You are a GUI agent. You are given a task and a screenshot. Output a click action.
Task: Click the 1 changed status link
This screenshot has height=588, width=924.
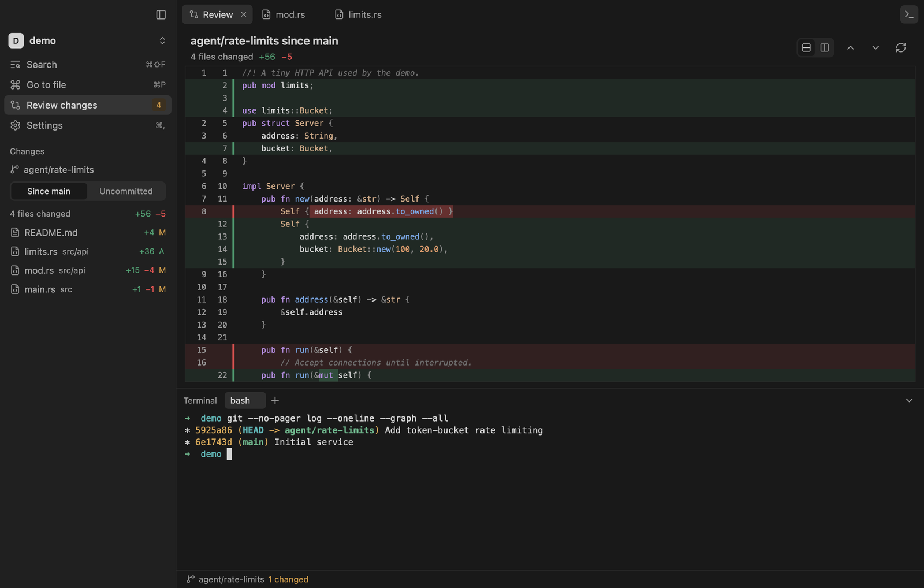288,579
